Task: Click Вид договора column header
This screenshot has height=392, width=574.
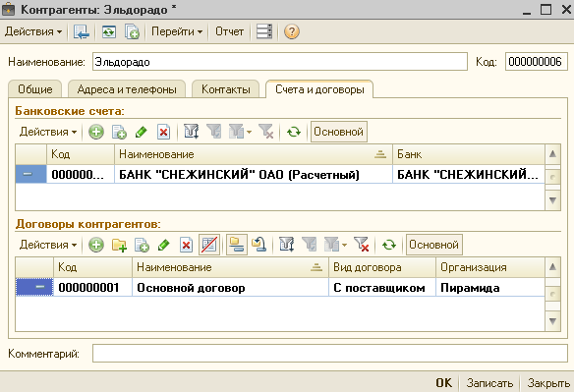Action: coord(382,267)
